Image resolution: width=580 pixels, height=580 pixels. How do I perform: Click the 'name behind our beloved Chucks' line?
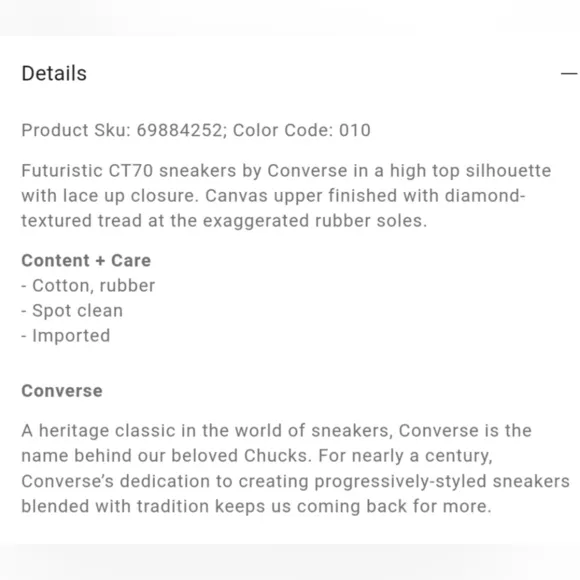point(257,456)
